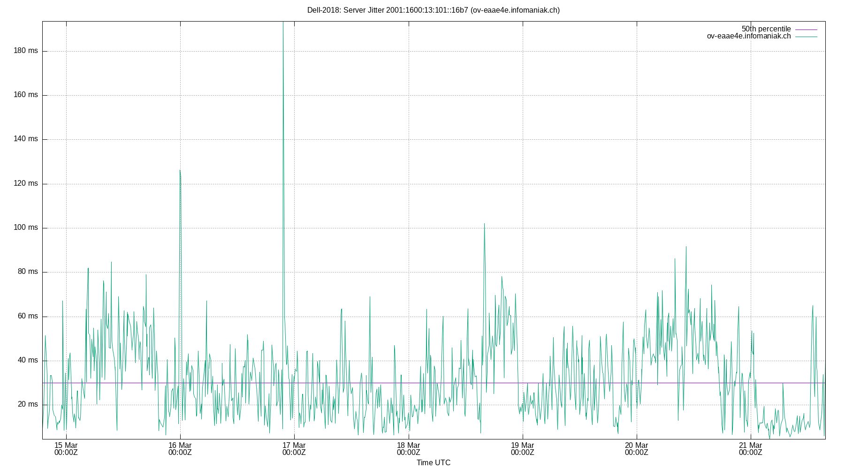Click the 19 Mar 00:00Z tick label

point(522,449)
